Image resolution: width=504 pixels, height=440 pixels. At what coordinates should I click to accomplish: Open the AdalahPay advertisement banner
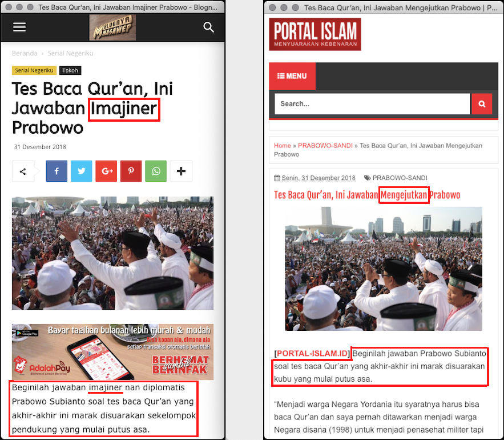point(112,351)
